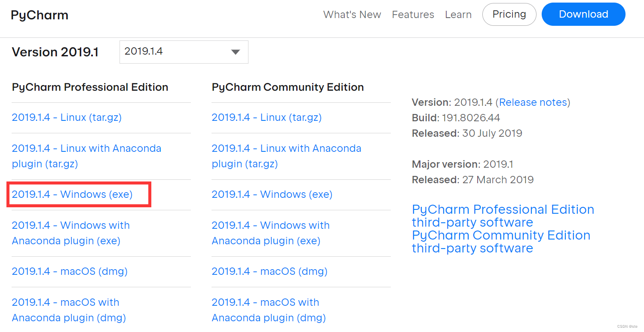Click the PyCharm logo
Image resolution: width=644 pixels, height=332 pixels.
pyautogui.click(x=39, y=14)
